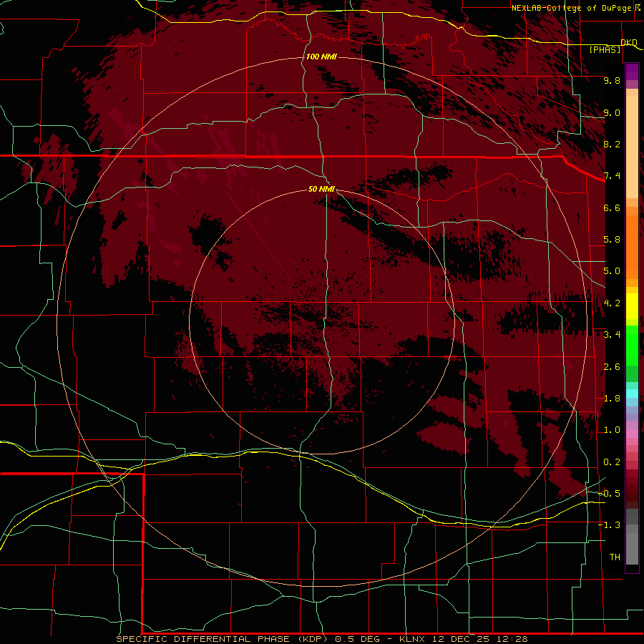Screen dimensions: 644x644
Task: Click the 1.8 scale value
Action: coord(612,399)
